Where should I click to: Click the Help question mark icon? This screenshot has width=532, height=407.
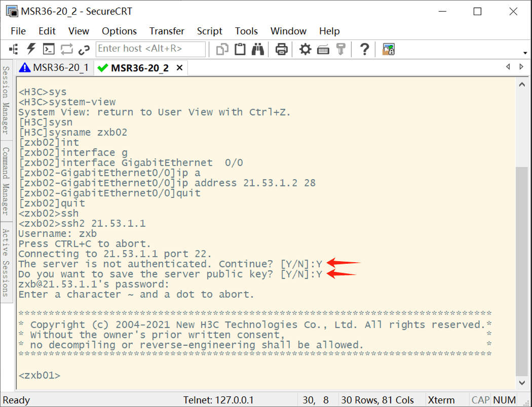click(364, 49)
